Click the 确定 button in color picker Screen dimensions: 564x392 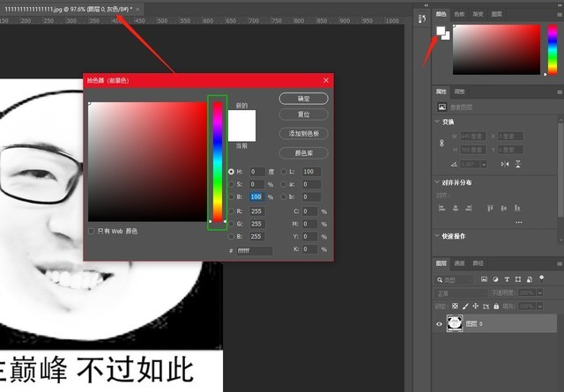pyautogui.click(x=303, y=99)
